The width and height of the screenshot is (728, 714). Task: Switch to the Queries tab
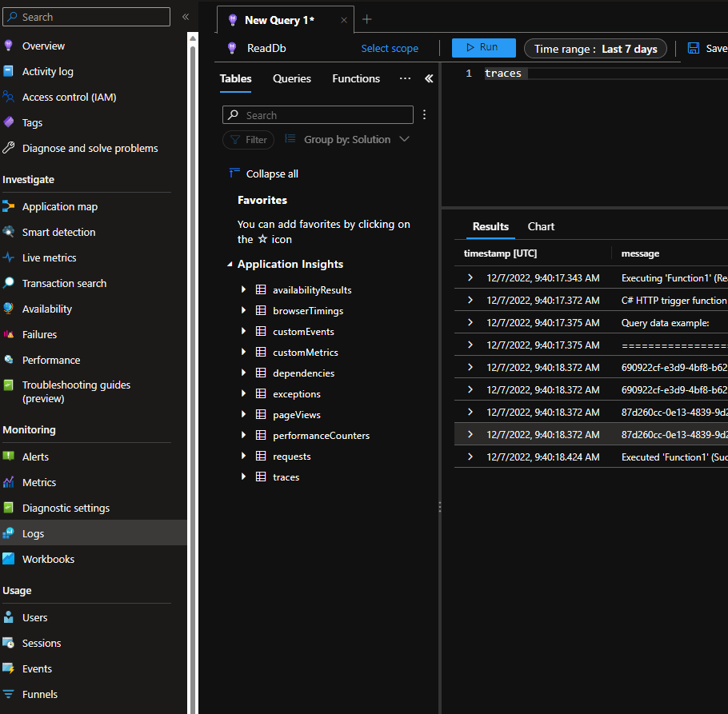[x=292, y=78]
